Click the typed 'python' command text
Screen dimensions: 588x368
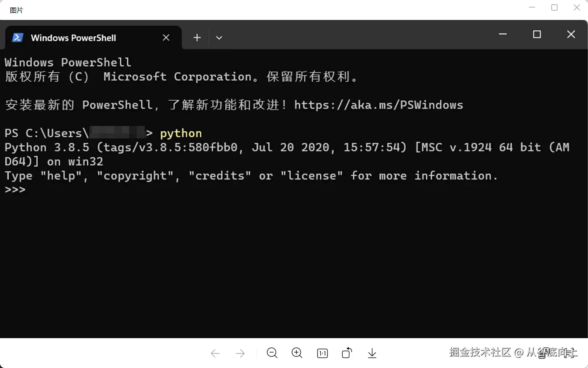point(181,133)
